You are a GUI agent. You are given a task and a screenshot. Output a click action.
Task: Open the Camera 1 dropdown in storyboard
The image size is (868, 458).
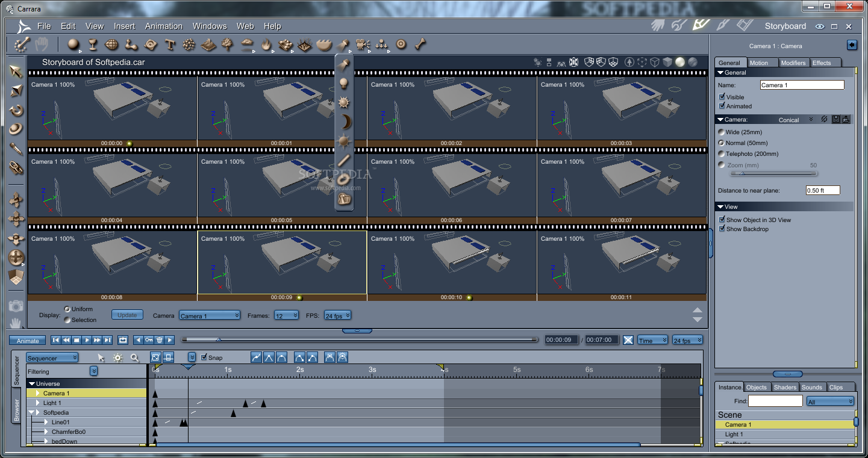(210, 315)
